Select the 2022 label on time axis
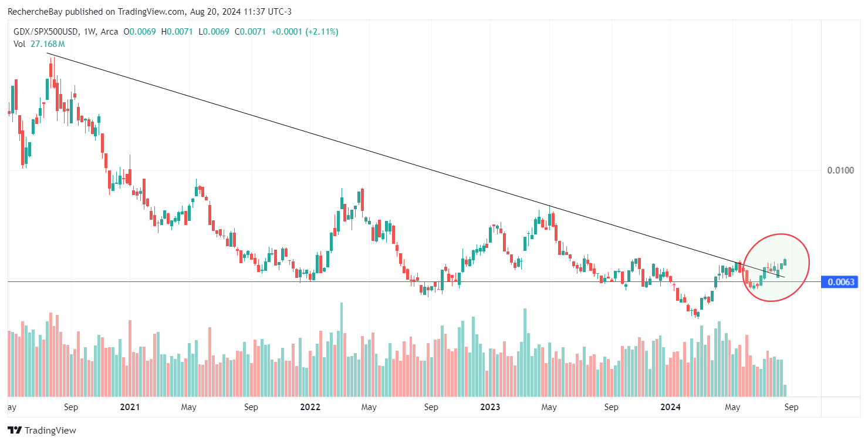 click(x=309, y=407)
